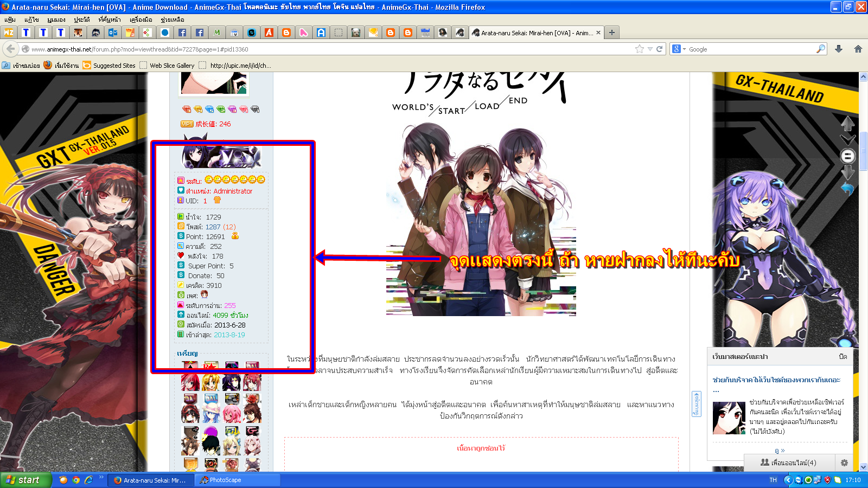
Task: Click the small vertical tag beside the post
Action: [696, 404]
